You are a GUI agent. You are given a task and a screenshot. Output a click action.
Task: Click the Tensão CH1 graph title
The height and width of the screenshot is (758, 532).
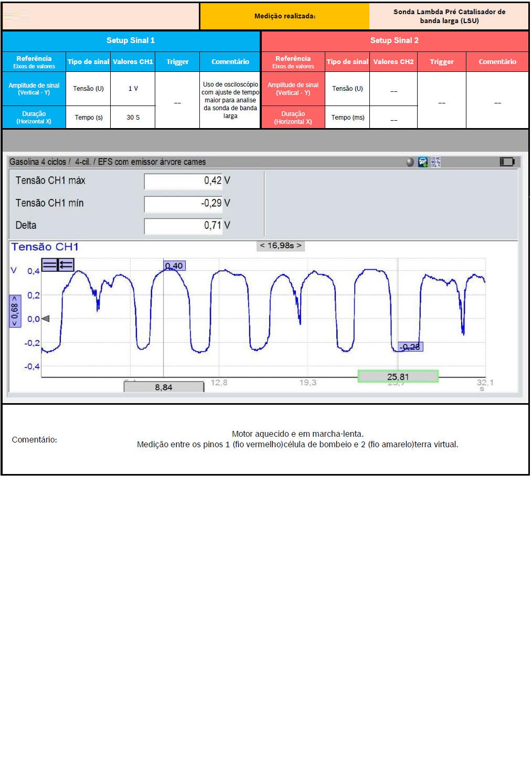pos(45,247)
